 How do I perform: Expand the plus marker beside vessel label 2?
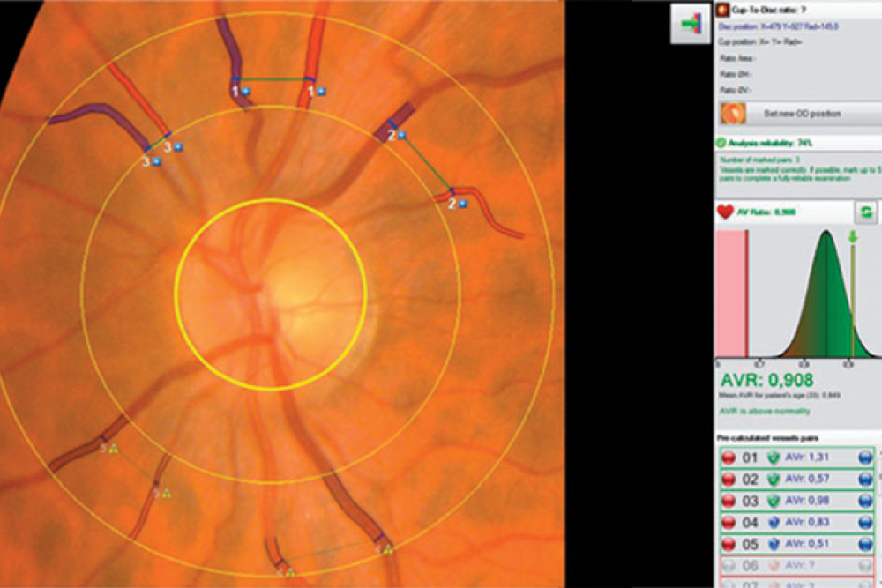[400, 134]
